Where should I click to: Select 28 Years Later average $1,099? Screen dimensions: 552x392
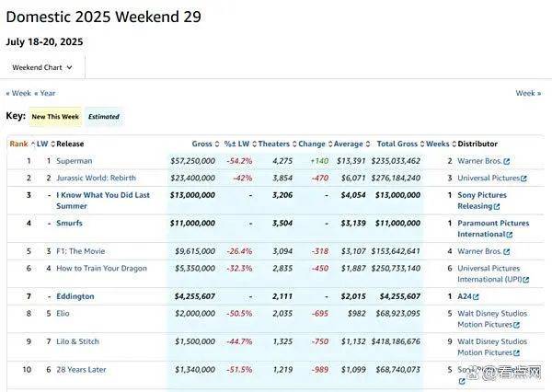[353, 370]
